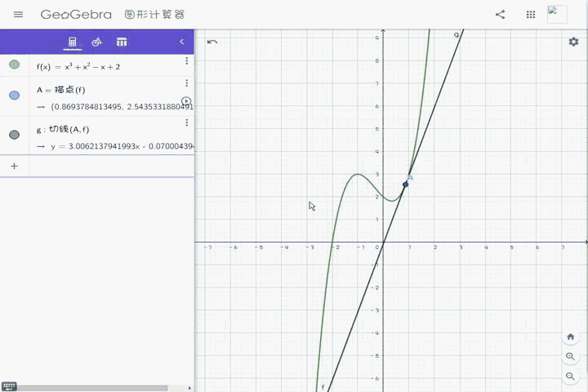Screen dimensions: 588x392
Task: Show the virtual keyboard
Action: (9, 386)
